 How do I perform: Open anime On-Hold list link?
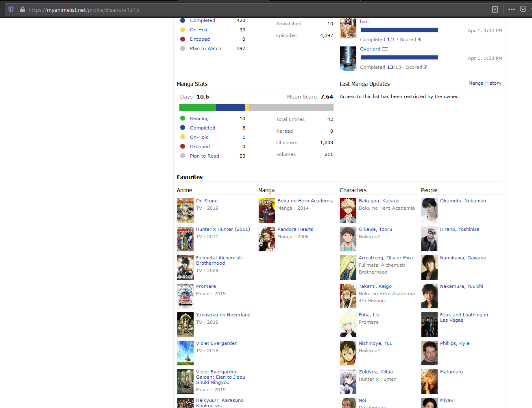199,30
